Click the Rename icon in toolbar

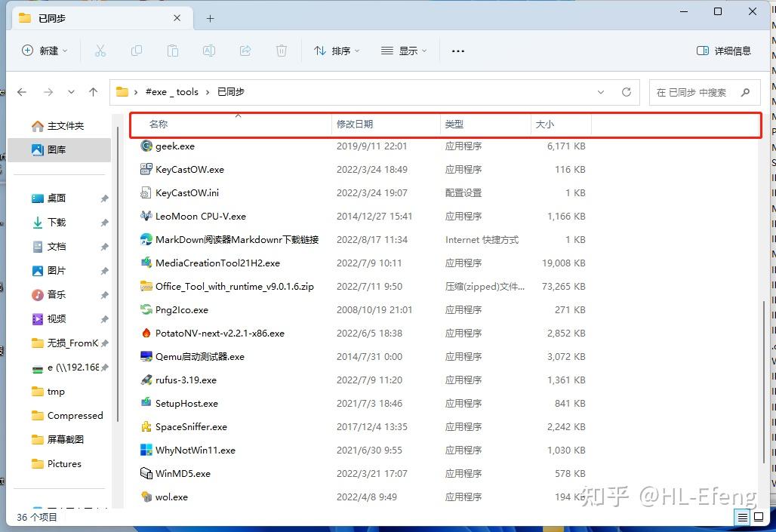coord(209,51)
